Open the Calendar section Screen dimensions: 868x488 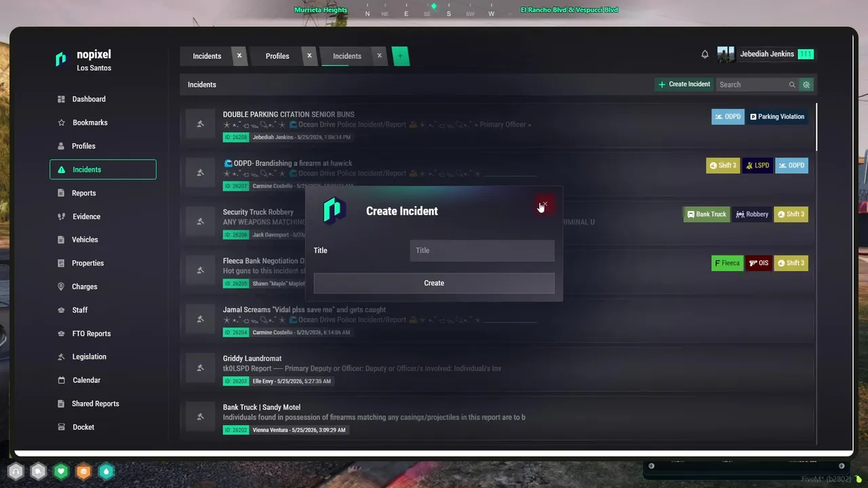[86, 380]
